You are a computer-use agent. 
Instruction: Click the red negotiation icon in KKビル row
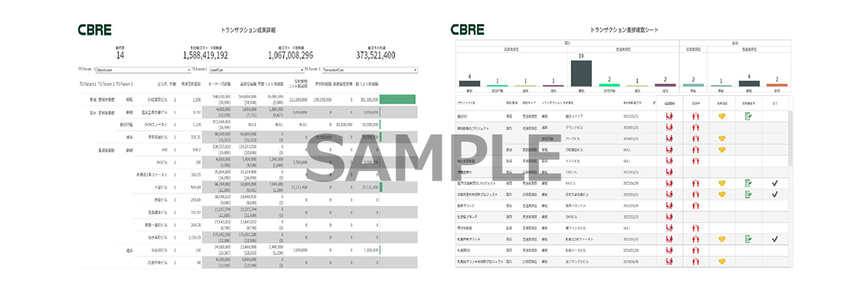click(x=695, y=184)
